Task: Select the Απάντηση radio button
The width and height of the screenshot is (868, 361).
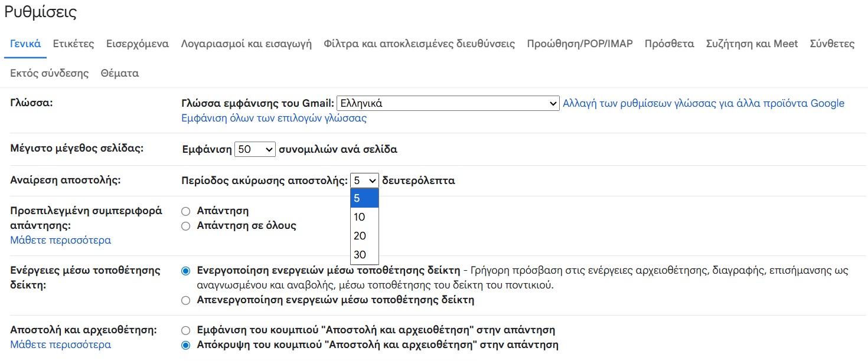Action: [185, 210]
